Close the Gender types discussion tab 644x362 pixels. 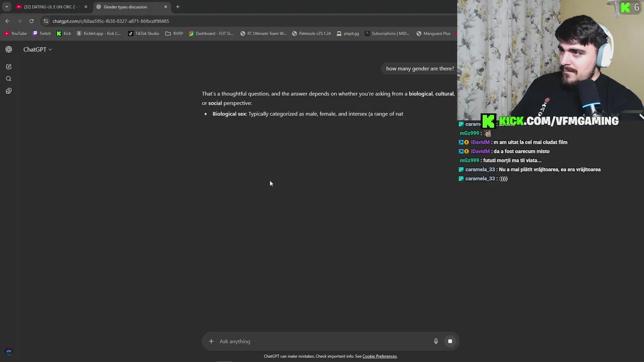(166, 7)
